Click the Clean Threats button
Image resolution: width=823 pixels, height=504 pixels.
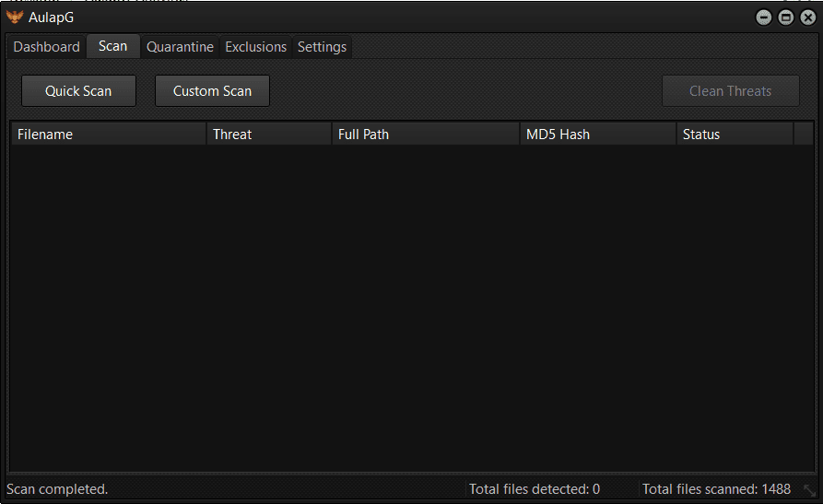(730, 91)
